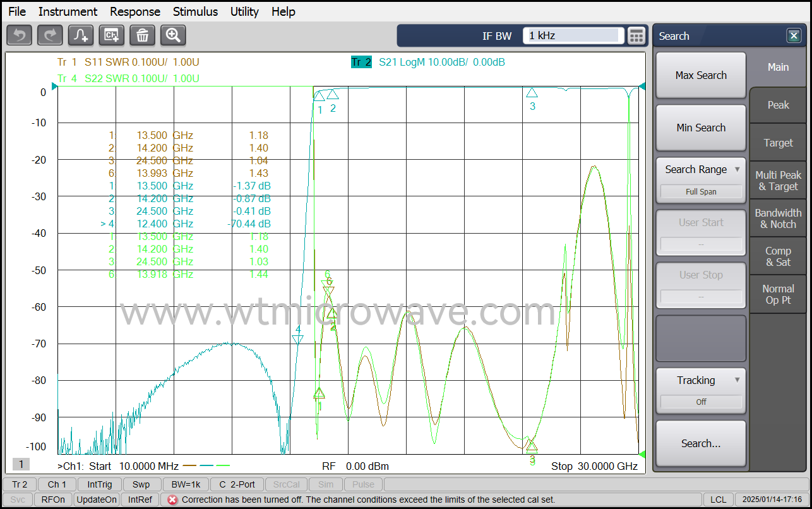
Task: Click the RF 0.00 dBm power label
Action: (x=355, y=466)
